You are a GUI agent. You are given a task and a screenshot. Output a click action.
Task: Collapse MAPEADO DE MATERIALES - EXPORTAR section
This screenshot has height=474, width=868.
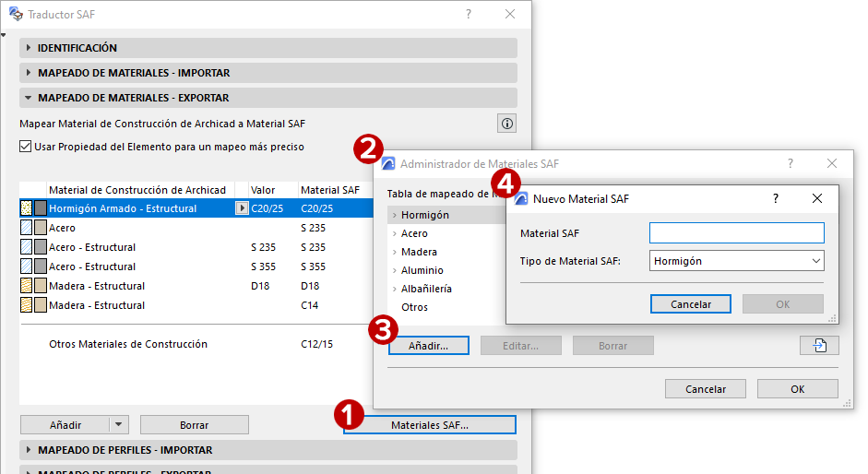29,98
